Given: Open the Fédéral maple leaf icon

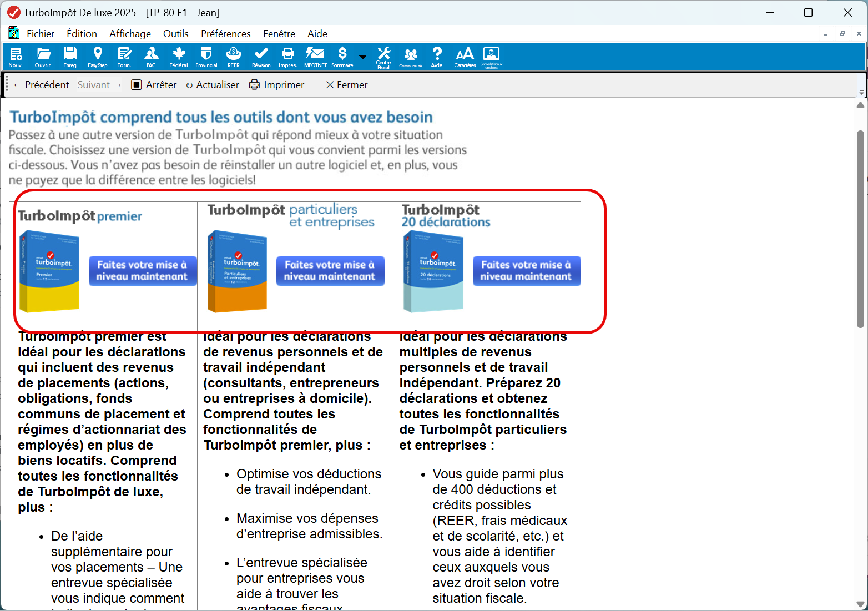Looking at the screenshot, I should (x=179, y=57).
